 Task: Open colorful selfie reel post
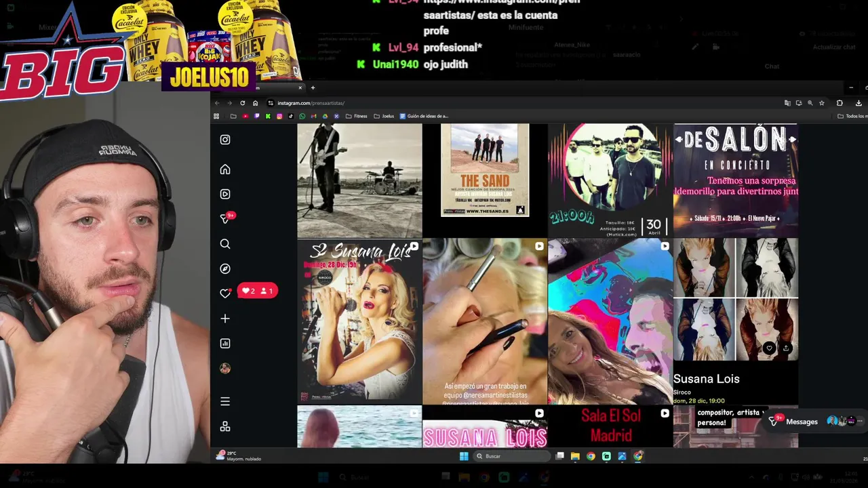(x=610, y=321)
